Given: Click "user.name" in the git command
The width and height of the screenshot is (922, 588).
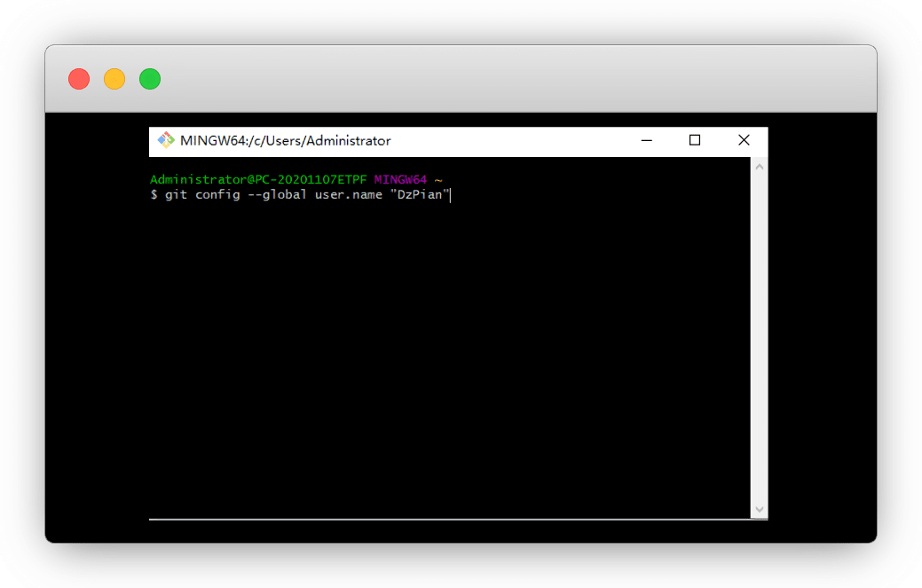Looking at the screenshot, I should (349, 195).
